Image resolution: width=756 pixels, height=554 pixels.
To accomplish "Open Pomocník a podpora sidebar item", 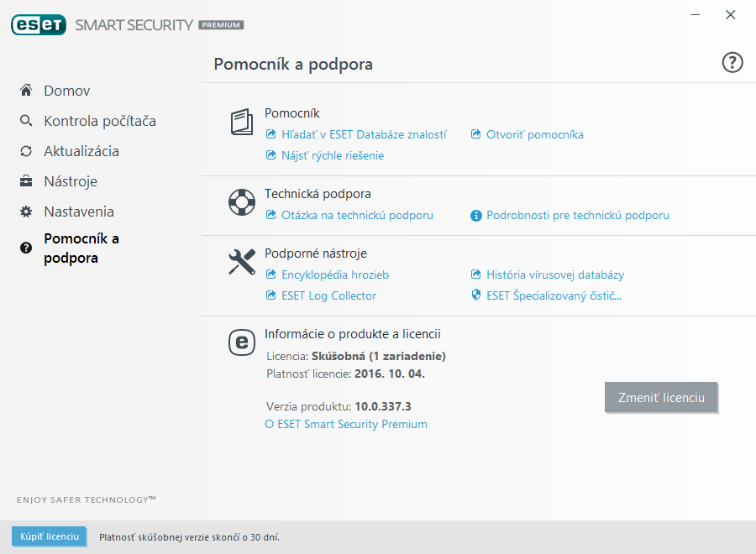I will (x=81, y=248).
